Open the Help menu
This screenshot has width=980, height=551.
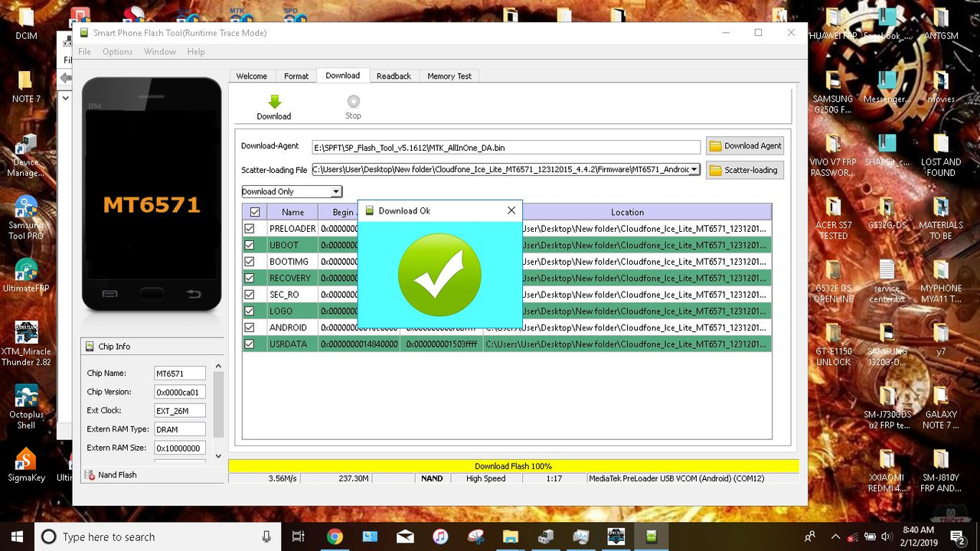point(196,51)
